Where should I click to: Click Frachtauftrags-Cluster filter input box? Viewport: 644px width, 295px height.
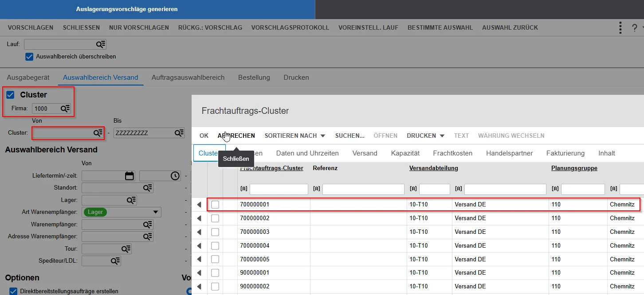pos(279,189)
